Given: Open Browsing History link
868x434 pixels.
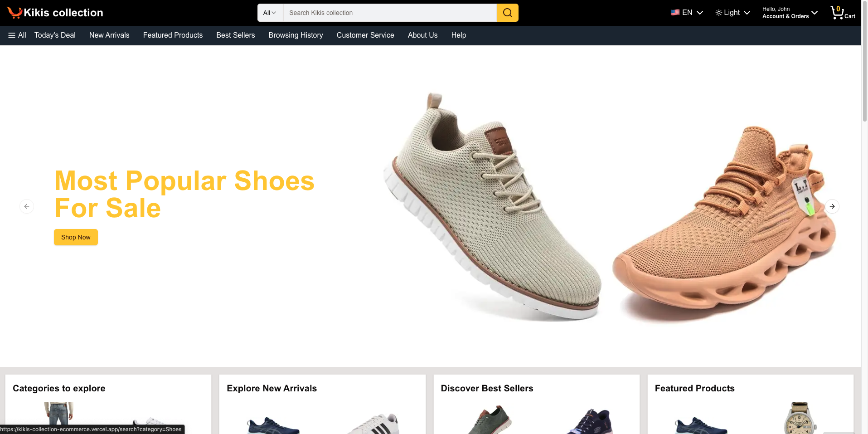Looking at the screenshot, I should pos(296,35).
